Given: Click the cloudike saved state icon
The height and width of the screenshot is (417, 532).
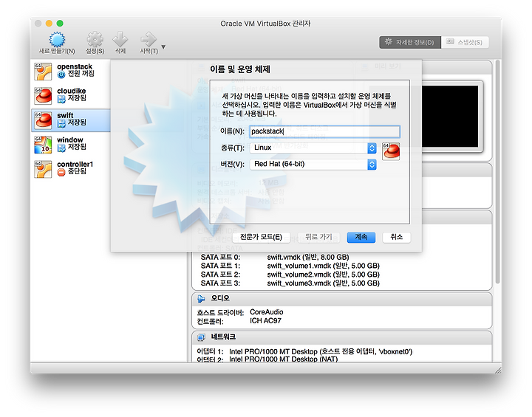Looking at the screenshot, I should (x=61, y=99).
